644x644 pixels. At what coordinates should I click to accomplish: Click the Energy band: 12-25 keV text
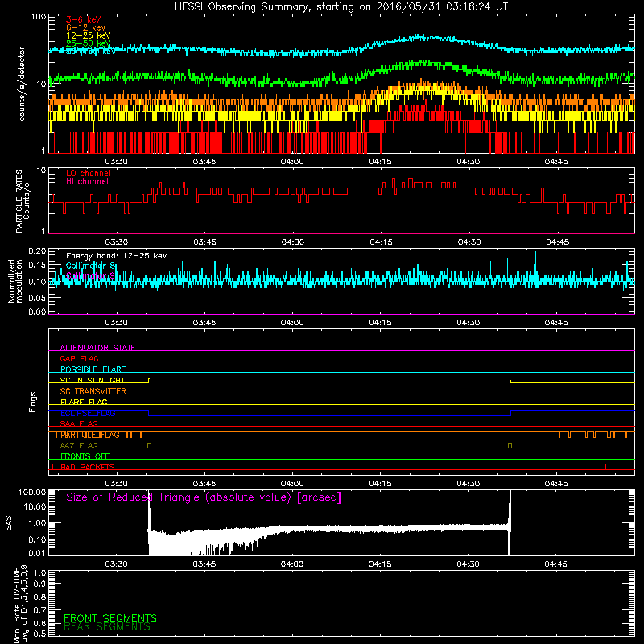tap(117, 256)
